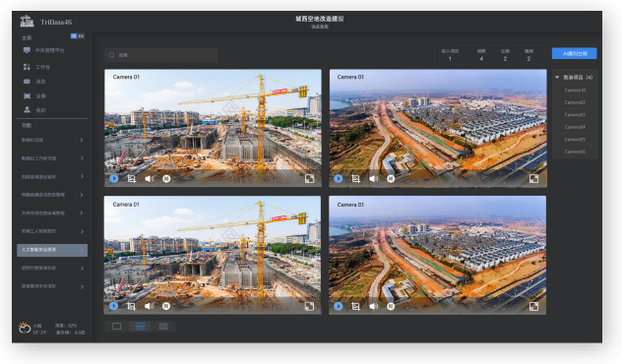
Task: Open the highlighted 人工智能安全检测 menu item
Action: (52, 250)
